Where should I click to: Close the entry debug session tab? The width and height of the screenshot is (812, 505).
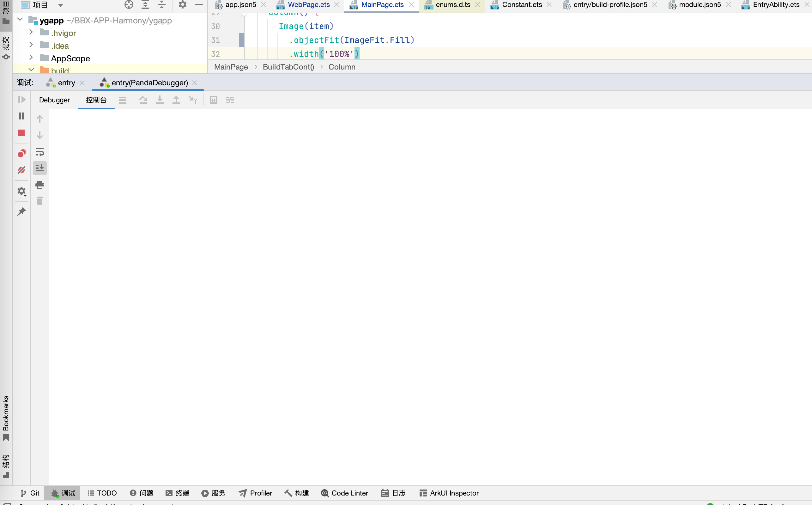pos(82,83)
